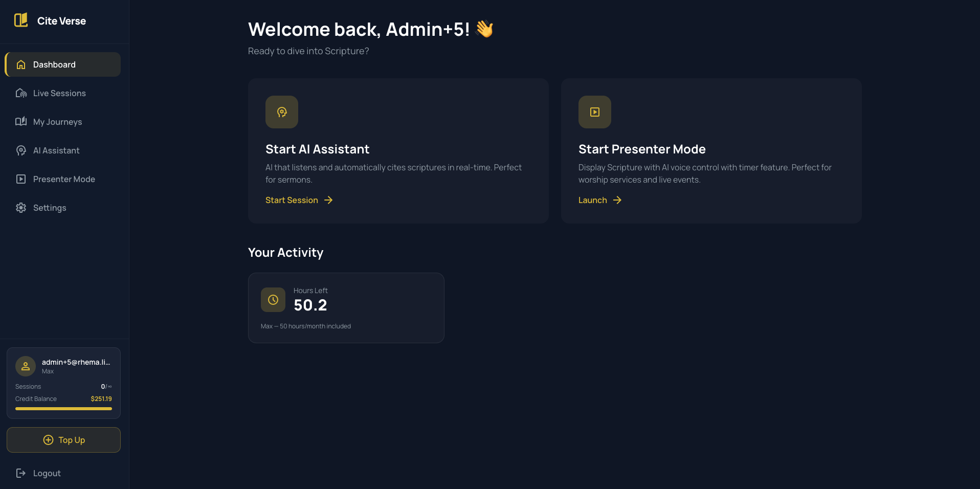Click the AI Assistant card head icon
This screenshot has height=489, width=980.
click(282, 112)
